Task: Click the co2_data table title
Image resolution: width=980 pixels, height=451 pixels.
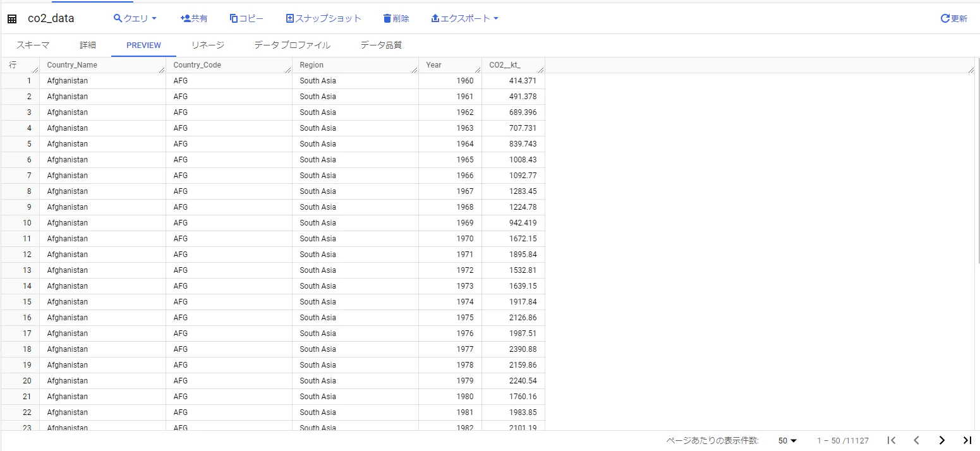Action: coord(51,18)
